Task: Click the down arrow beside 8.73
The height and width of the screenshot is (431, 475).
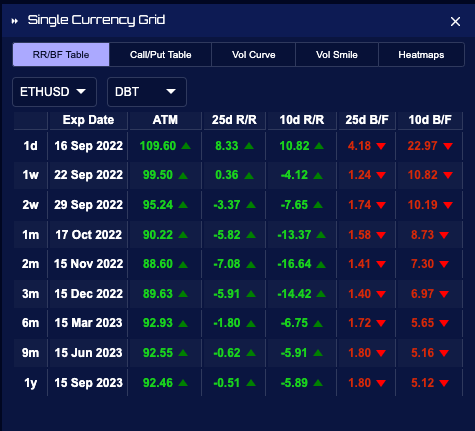Action: pyautogui.click(x=444, y=235)
